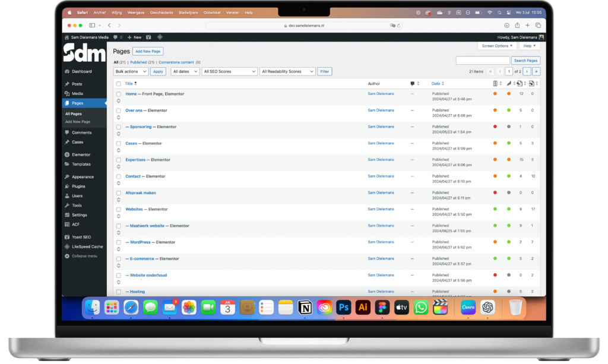Select all pages using the header checkbox
The image size is (608, 364).
tap(118, 84)
